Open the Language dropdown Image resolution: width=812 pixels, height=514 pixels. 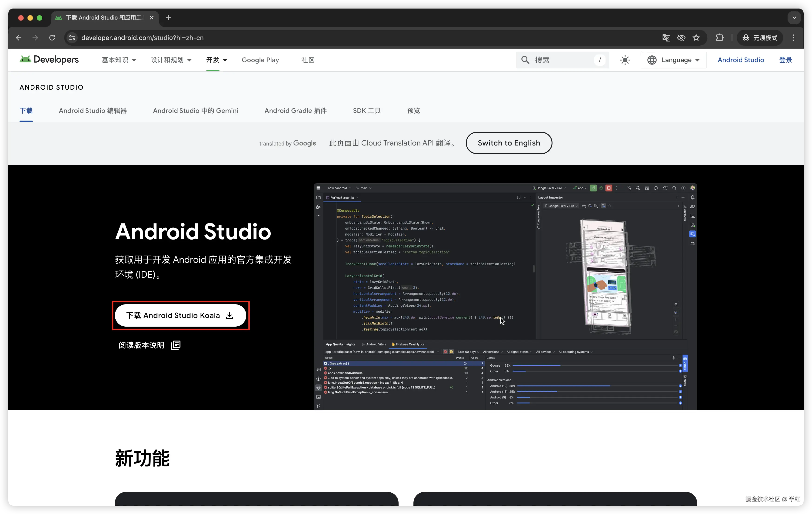coord(673,60)
